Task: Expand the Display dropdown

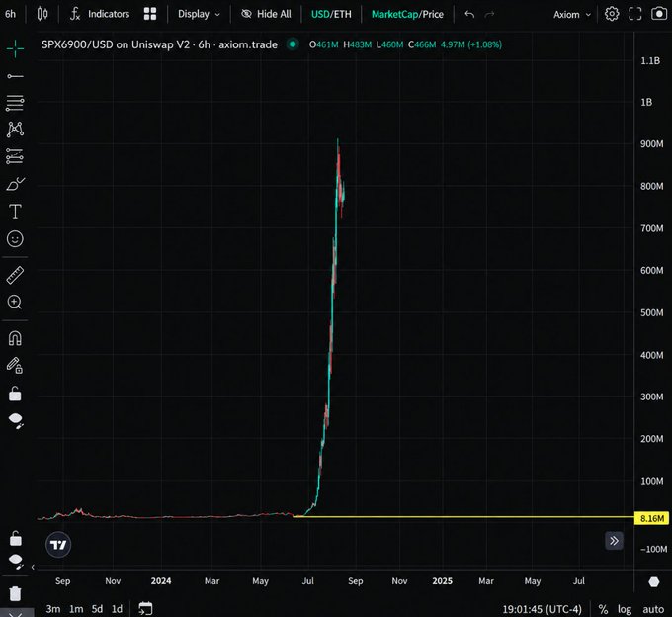Action: tap(199, 14)
